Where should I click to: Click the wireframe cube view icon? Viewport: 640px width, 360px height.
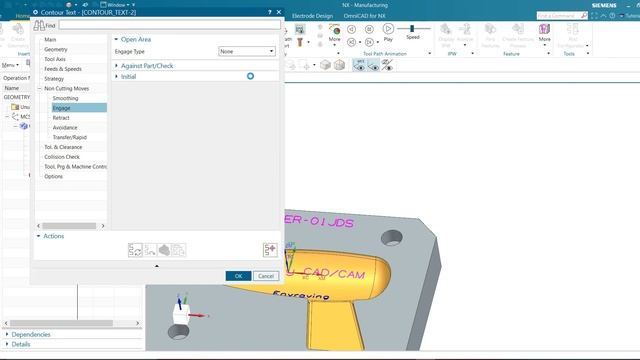click(339, 65)
